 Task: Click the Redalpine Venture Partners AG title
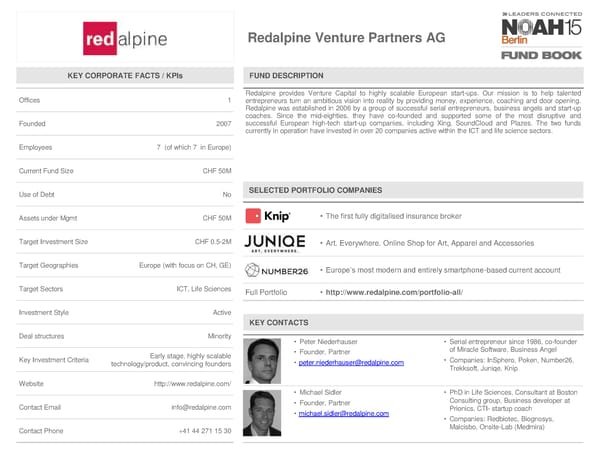[345, 38]
